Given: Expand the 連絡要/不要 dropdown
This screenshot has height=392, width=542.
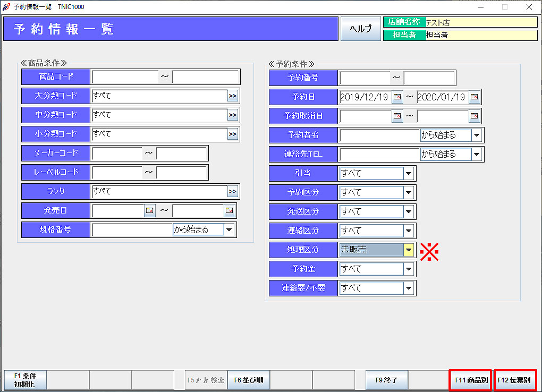Looking at the screenshot, I should 409,288.
